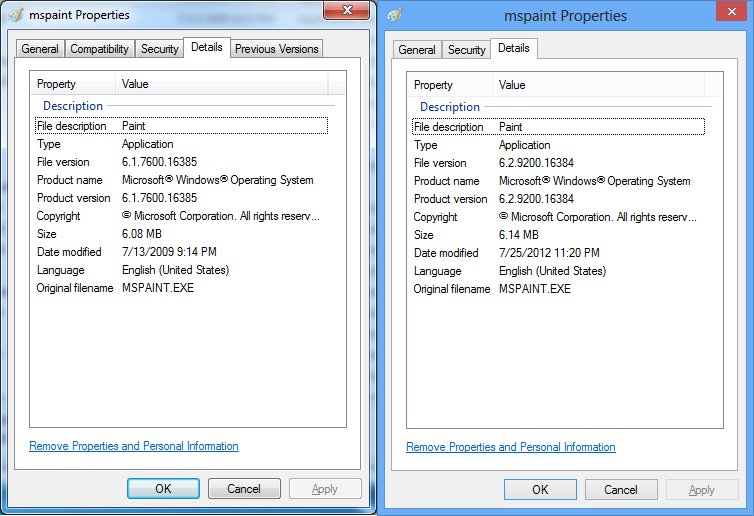Select the Date modified row showing 7/25/2012
This screenshot has width=754, height=516.
pos(555,253)
